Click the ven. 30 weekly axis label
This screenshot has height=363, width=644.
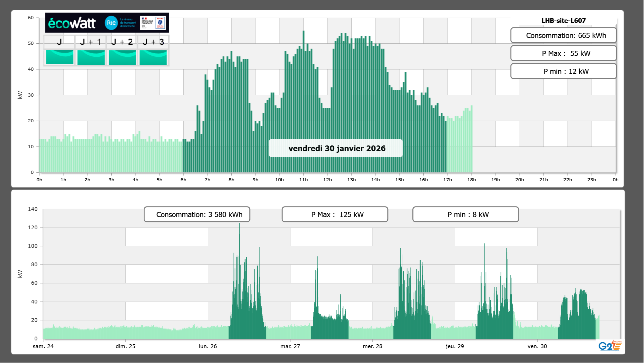537,346
